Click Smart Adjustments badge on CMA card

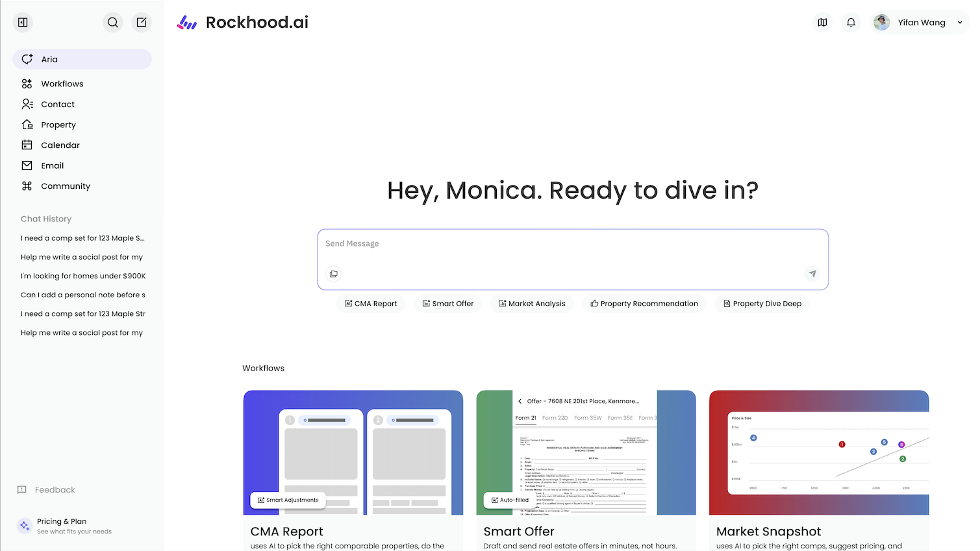(x=288, y=500)
